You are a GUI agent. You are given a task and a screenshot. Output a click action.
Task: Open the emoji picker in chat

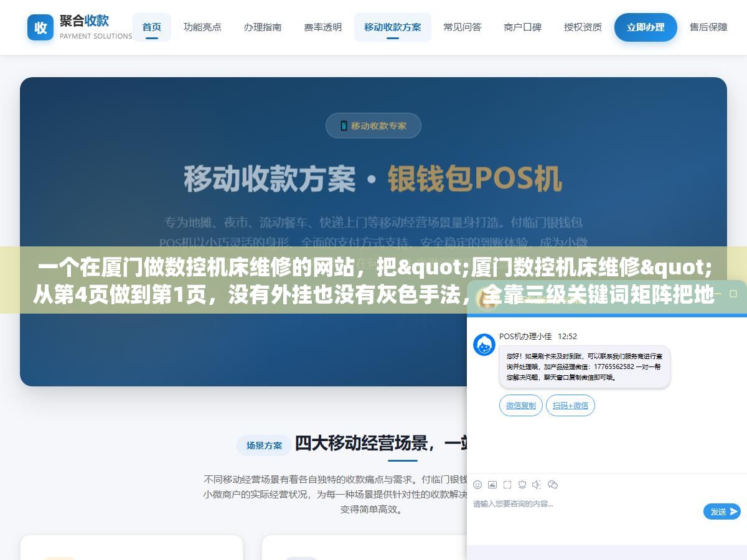477,485
